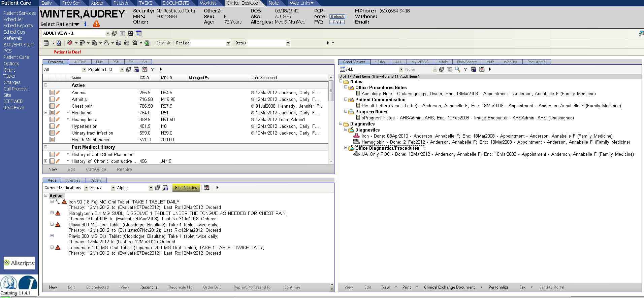This screenshot has width=644, height=298.
Task: Open the FlowSheets tab
Action: tap(467, 62)
